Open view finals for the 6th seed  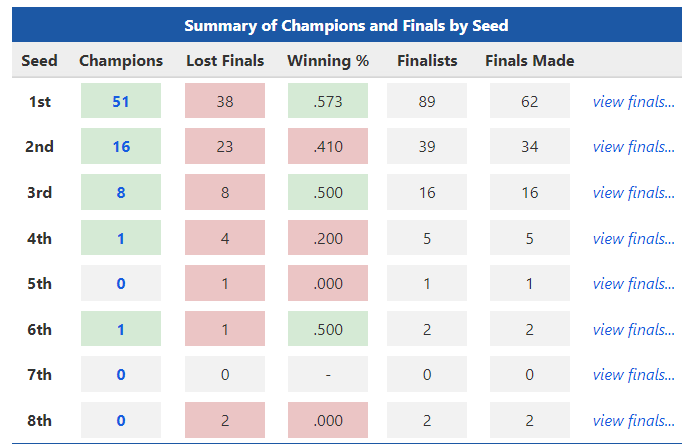(x=633, y=329)
